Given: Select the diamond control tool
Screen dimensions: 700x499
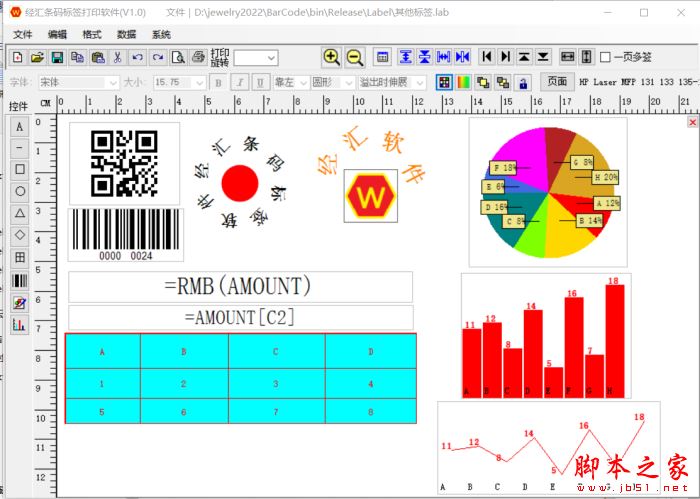Looking at the screenshot, I should [x=20, y=235].
